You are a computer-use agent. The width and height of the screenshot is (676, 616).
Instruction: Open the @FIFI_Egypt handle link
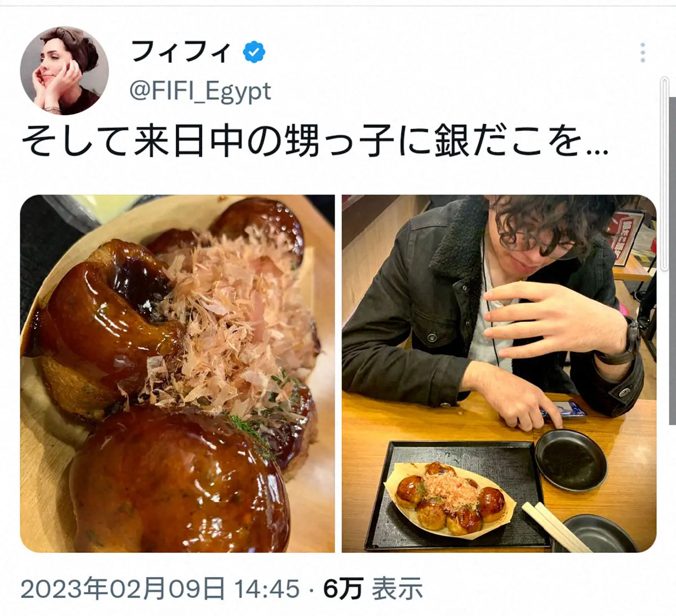coord(201,91)
